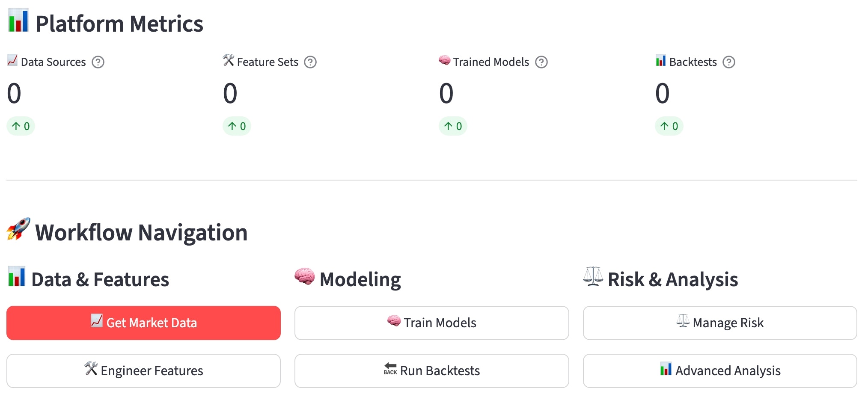This screenshot has width=868, height=394.
Task: Click the brain icon beside Modeling heading
Action: click(304, 277)
